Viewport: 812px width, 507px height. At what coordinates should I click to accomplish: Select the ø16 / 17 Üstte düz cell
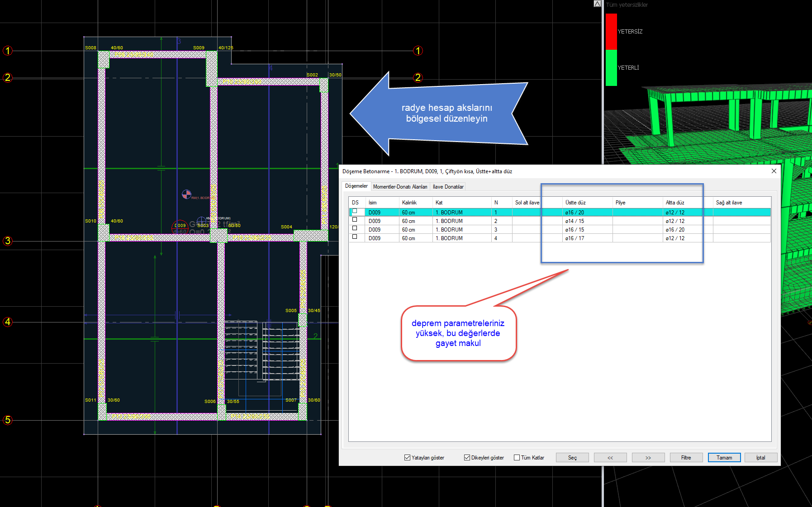point(588,238)
